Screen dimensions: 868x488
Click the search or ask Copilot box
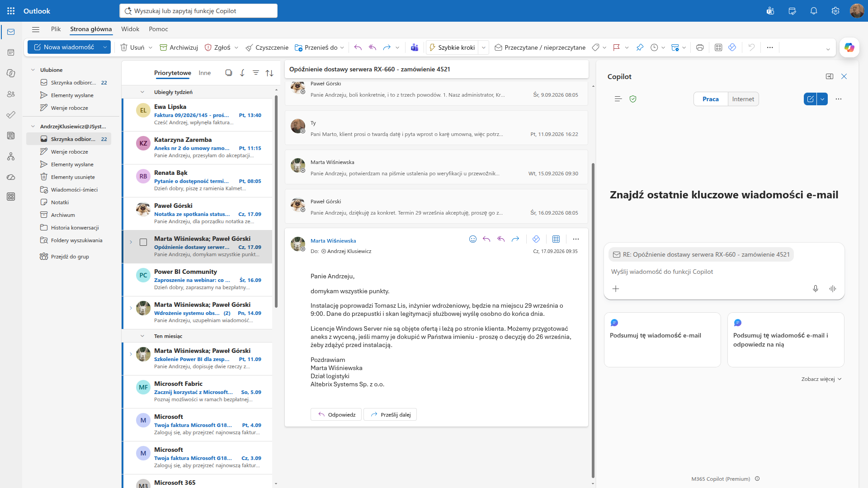tap(198, 11)
